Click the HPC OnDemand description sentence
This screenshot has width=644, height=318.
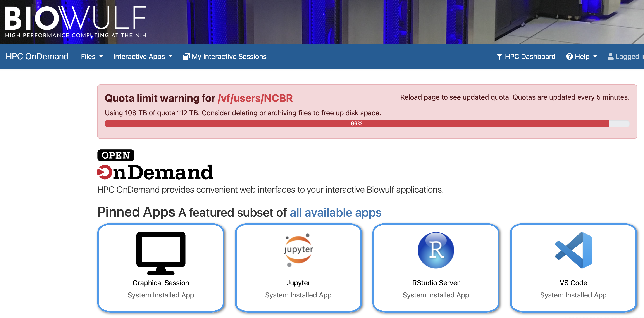click(x=270, y=190)
